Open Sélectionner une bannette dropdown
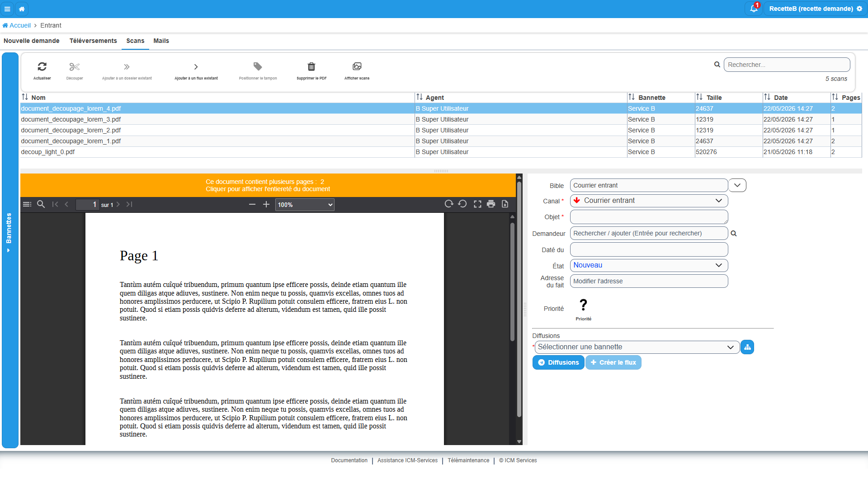 (x=637, y=347)
